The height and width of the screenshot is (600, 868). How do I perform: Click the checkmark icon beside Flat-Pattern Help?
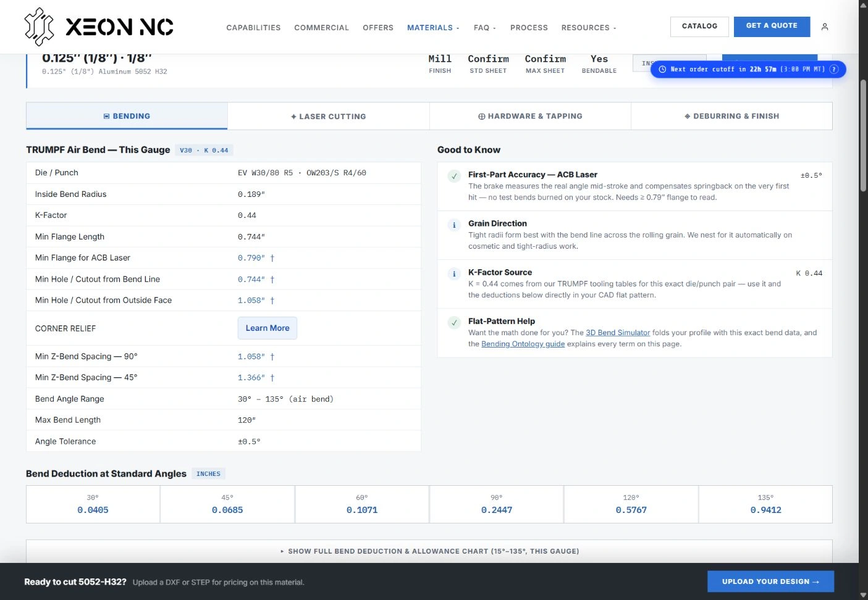point(454,322)
